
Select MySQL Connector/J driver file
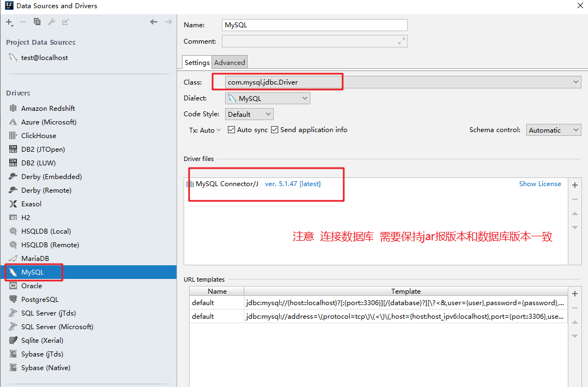pos(226,184)
